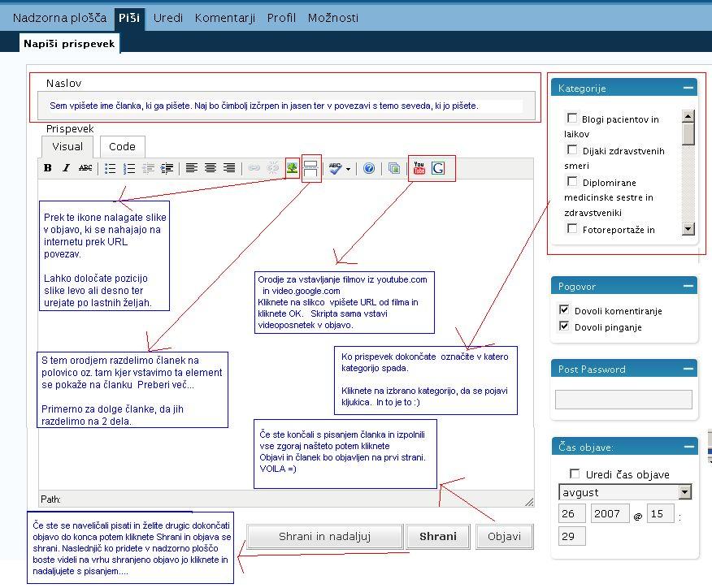Click the Post Password input field
The image size is (712, 588).
point(623,400)
